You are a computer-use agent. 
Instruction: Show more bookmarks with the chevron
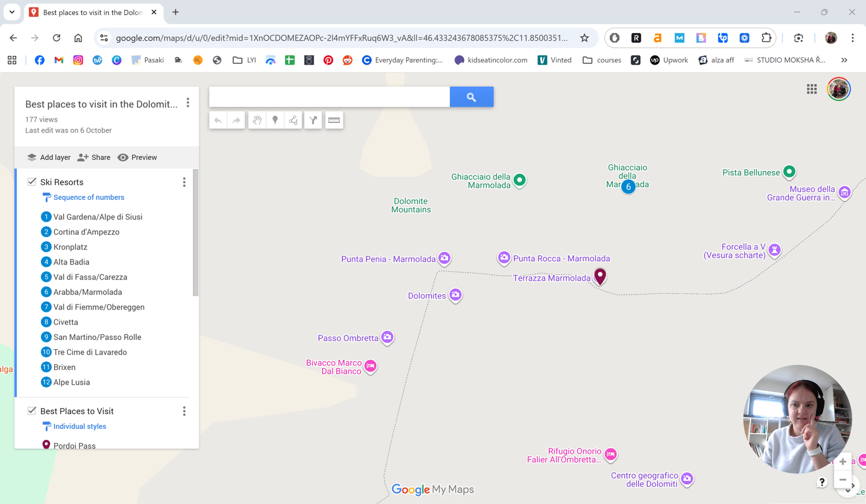844,60
